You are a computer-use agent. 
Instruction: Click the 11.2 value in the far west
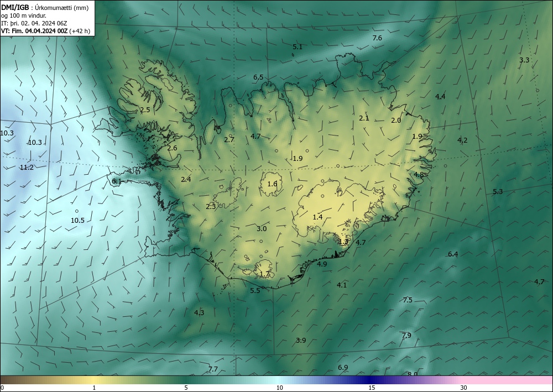(x=27, y=168)
